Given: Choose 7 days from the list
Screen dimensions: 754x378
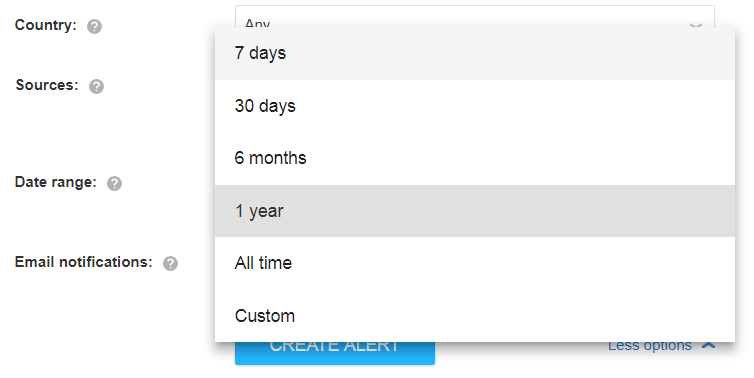Looking at the screenshot, I should (475, 53).
